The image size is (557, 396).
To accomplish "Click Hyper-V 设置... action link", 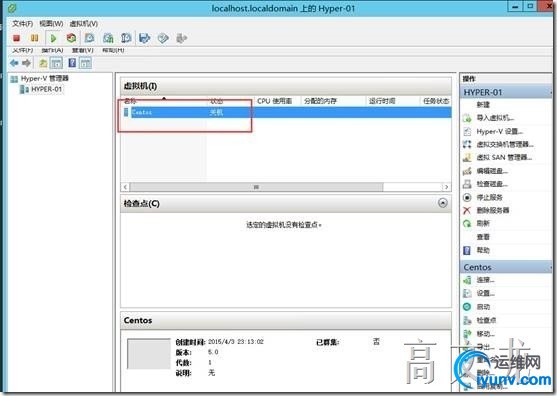I will [499, 131].
